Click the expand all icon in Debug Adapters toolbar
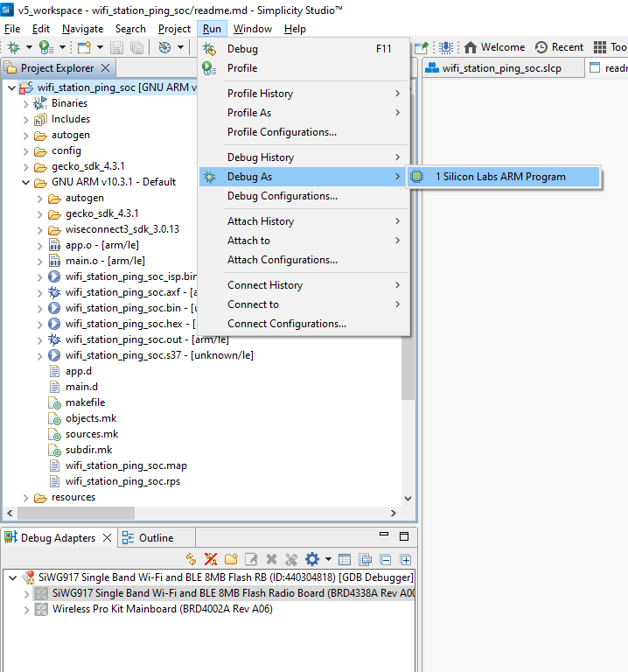The width and height of the screenshot is (628, 672). (406, 559)
